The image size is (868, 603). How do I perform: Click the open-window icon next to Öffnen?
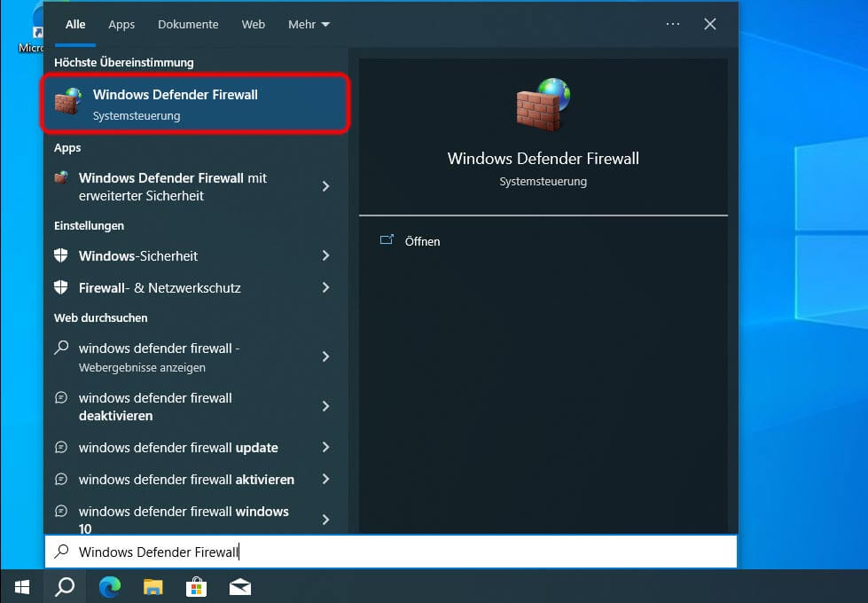tap(387, 239)
